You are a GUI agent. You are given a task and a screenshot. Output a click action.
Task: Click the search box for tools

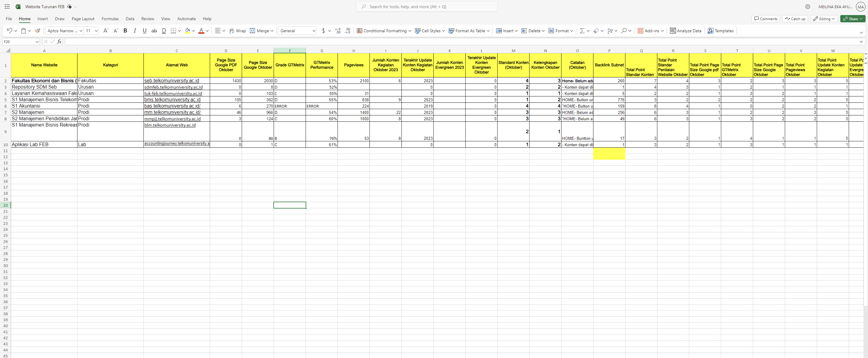point(426,7)
